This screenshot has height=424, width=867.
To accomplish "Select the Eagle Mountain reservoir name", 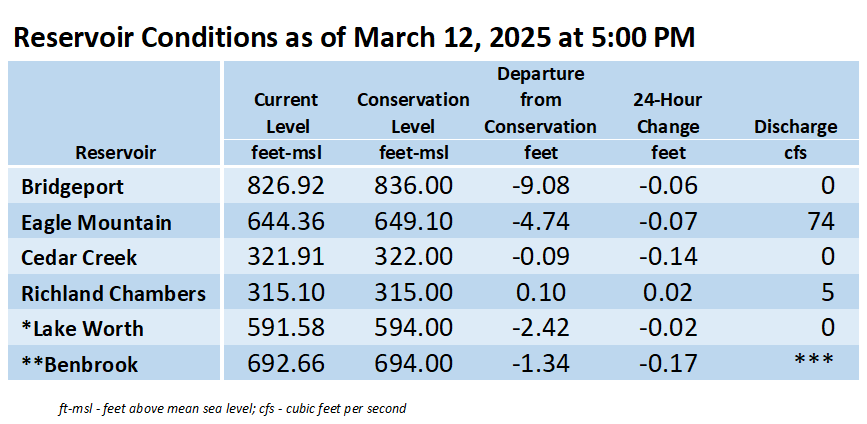I will [x=96, y=223].
